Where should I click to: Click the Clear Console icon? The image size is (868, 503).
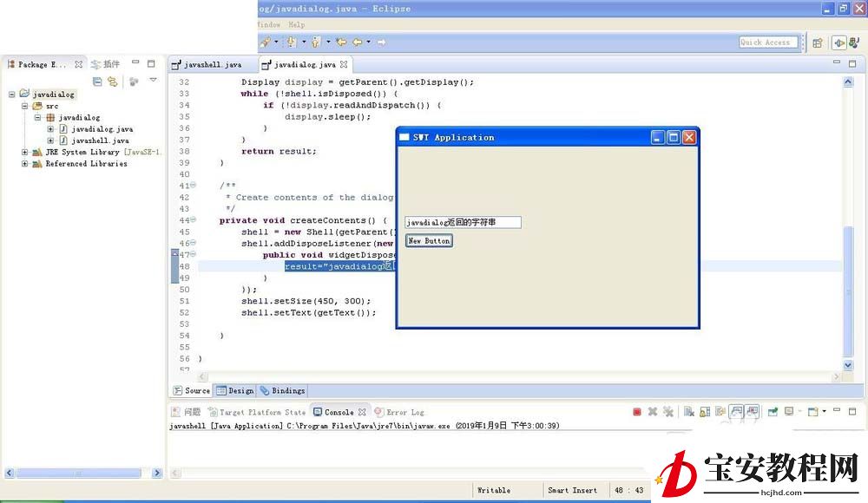688,412
